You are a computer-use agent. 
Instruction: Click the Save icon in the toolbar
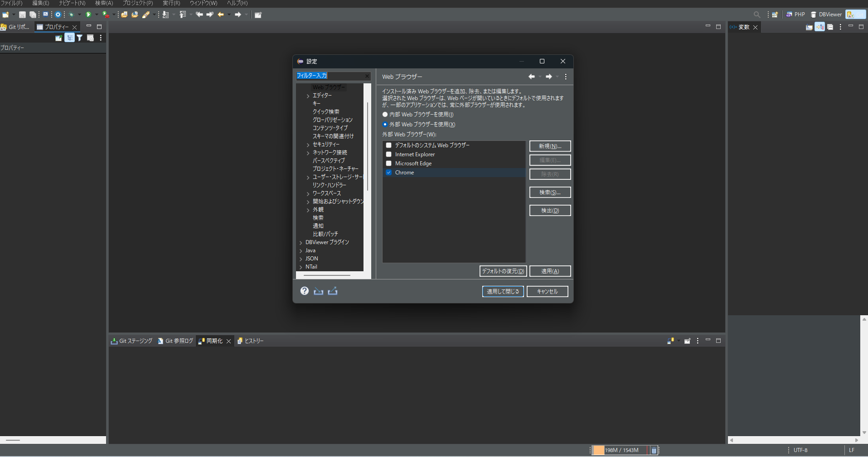point(22,14)
